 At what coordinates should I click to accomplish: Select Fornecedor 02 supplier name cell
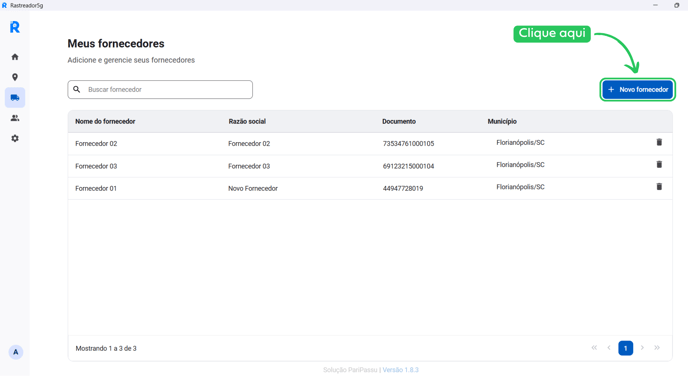(x=96, y=143)
